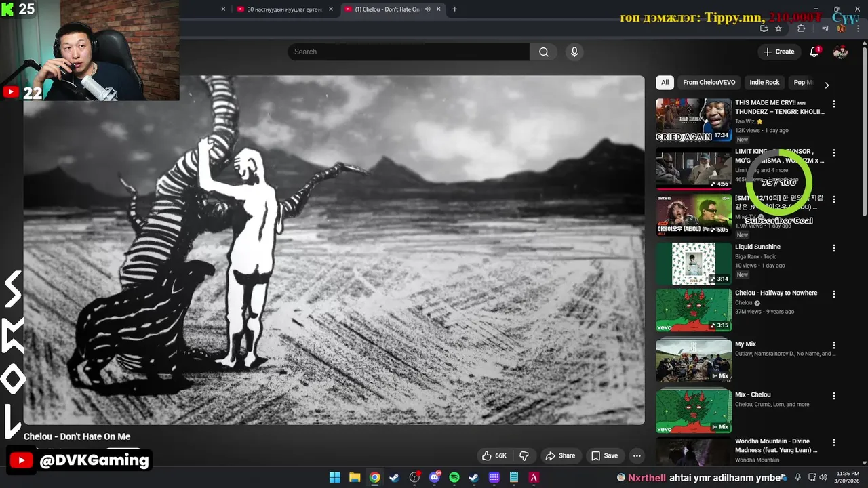Close the Chelou - Don't Hate On tab
This screenshot has width=868, height=488.
439,9
